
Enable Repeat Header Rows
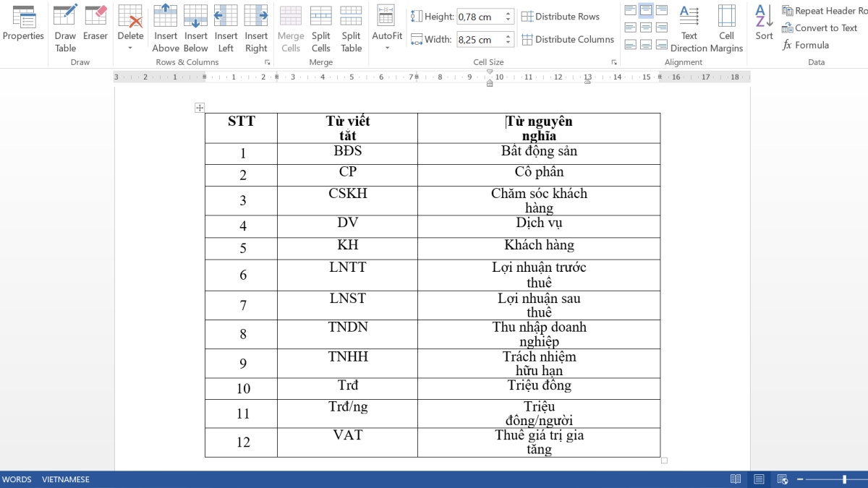(825, 11)
